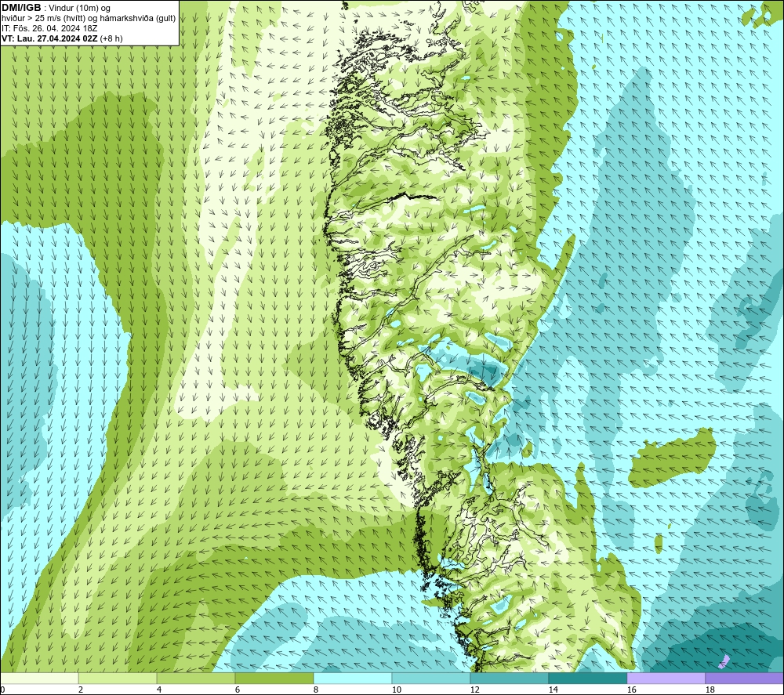Screen dimensions: 784x695
Task: Click the legend tick label '16'
Action: pyautogui.click(x=631, y=690)
